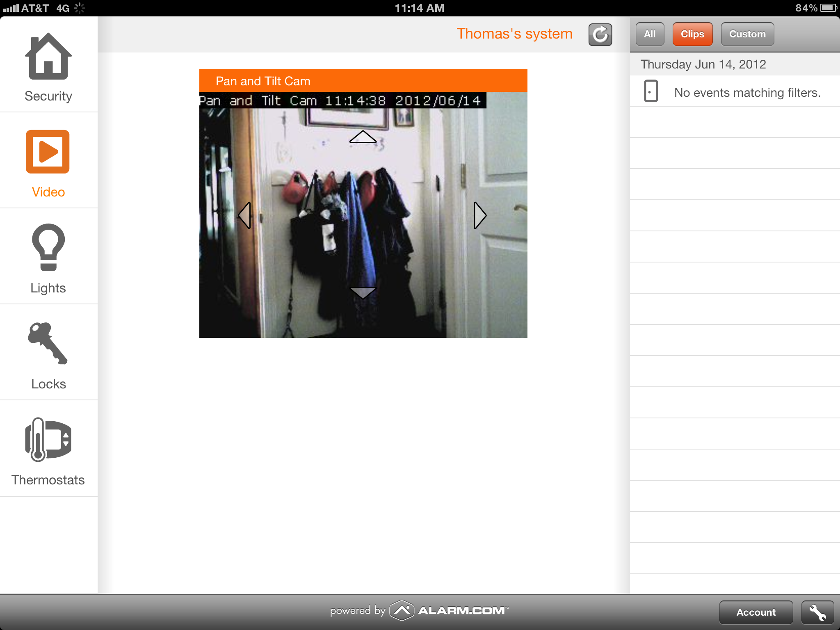Switch event filter to All
840x630 pixels.
click(650, 34)
